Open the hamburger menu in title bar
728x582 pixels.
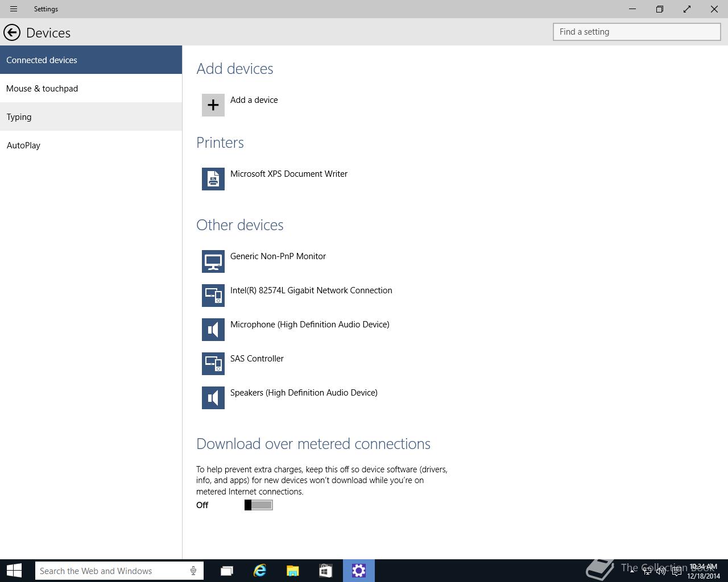click(14, 9)
